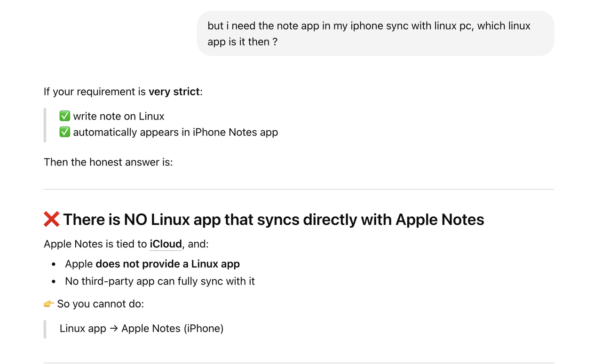The height and width of the screenshot is (364, 602).
Task: Click the gray quote bar beside checkmark lines
Action: tap(45, 125)
